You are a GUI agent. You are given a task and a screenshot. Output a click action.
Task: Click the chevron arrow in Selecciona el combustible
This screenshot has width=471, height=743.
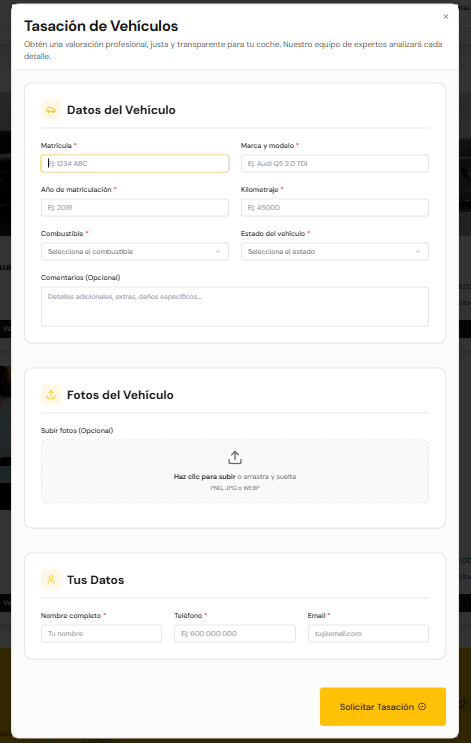point(217,252)
